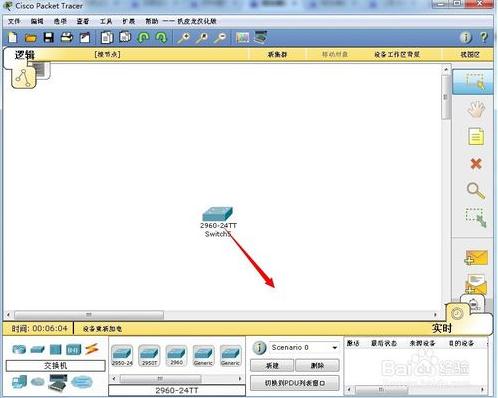
Task: Click the device model list scrollbar
Action: coord(177,379)
